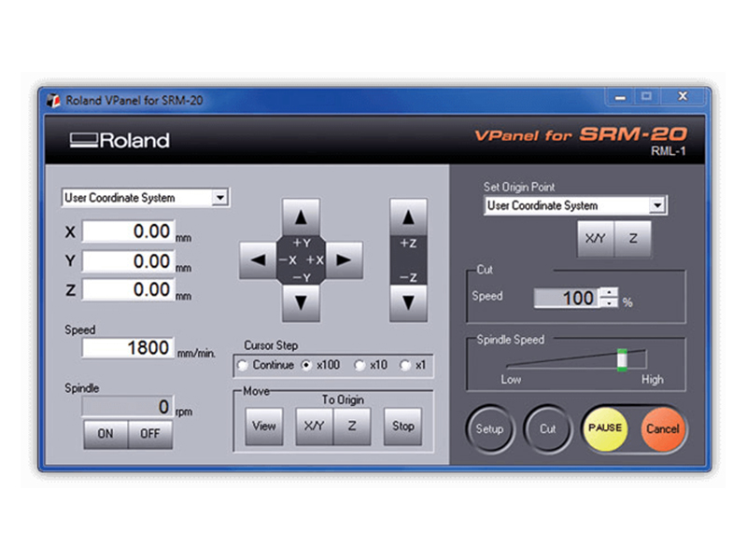Click the Speed value input field

tap(131, 347)
